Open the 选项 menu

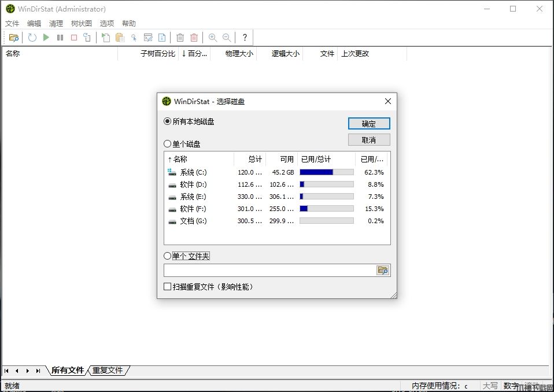pos(107,23)
